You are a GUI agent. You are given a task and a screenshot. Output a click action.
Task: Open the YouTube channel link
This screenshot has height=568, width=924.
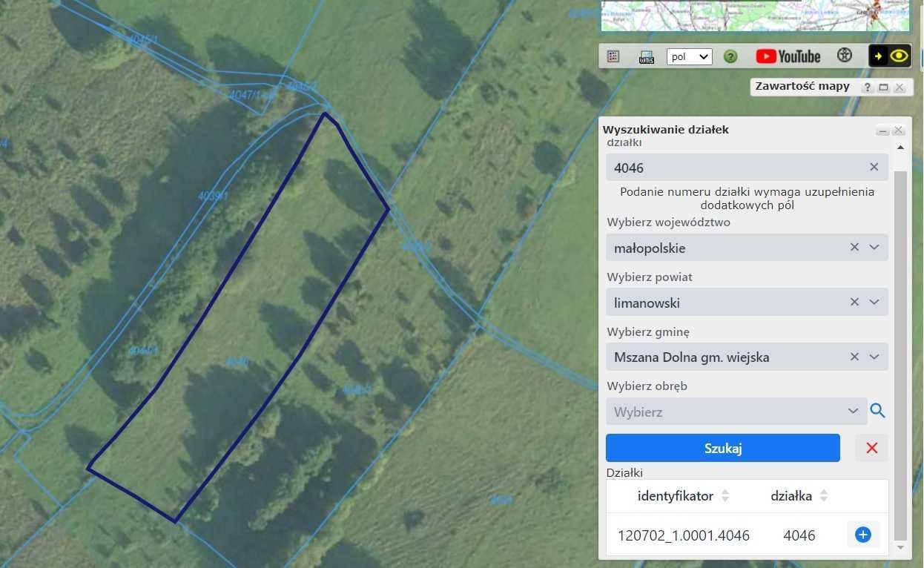point(788,56)
